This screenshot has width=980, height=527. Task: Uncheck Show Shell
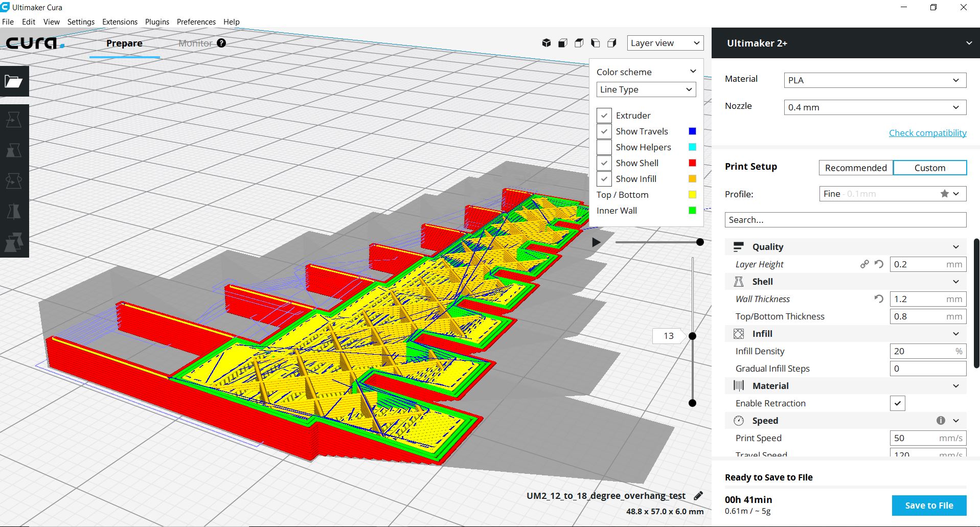pyautogui.click(x=604, y=163)
